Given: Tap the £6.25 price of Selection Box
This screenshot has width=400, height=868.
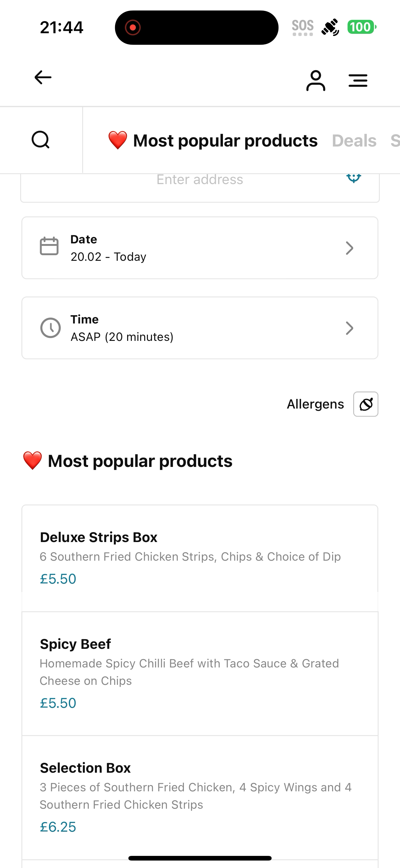Looking at the screenshot, I should [58, 827].
